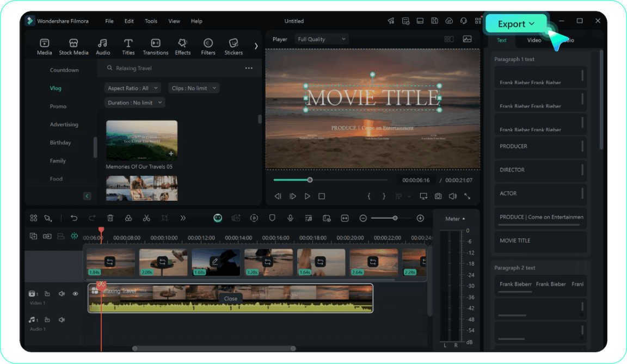Toggle lock on Audio 1 track

(47, 319)
